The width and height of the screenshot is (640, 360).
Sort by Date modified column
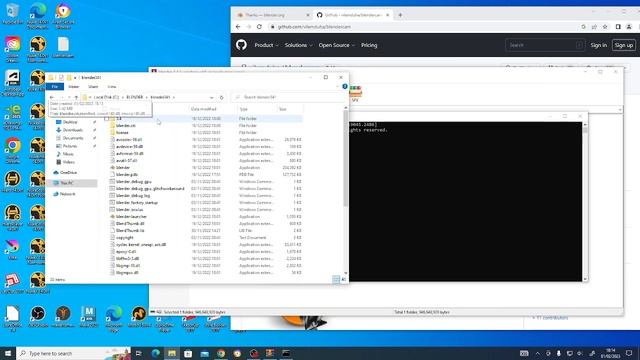tap(203, 109)
